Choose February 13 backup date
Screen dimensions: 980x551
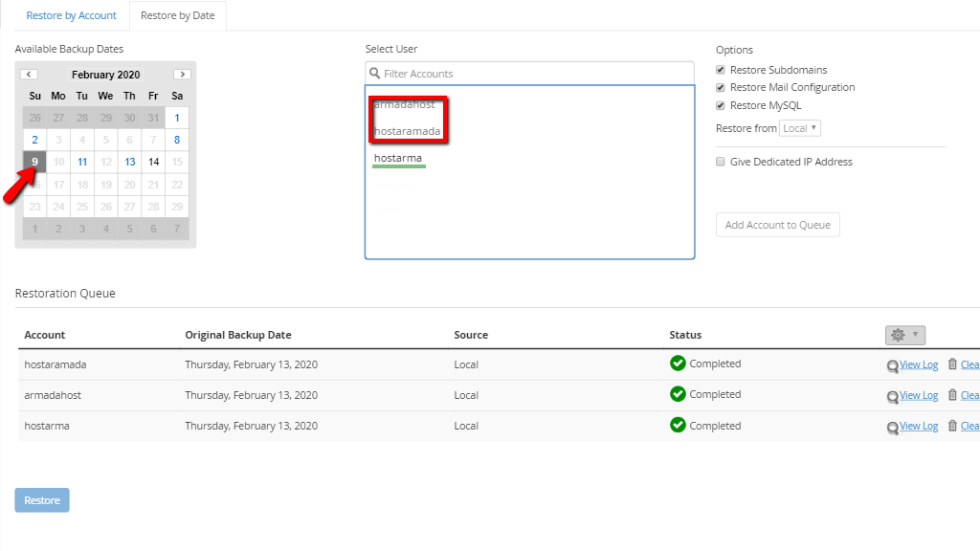pos(129,162)
